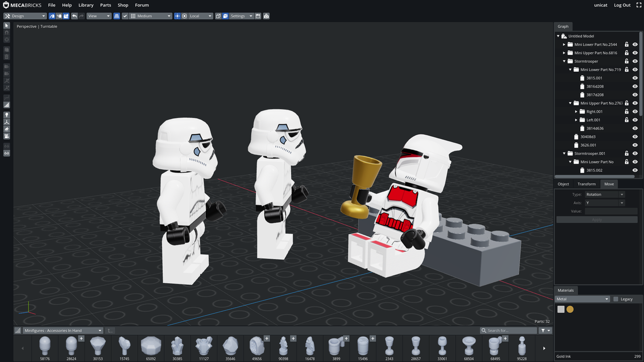Expand variants of part 28624 with plus
644x362 pixels.
tap(81, 338)
